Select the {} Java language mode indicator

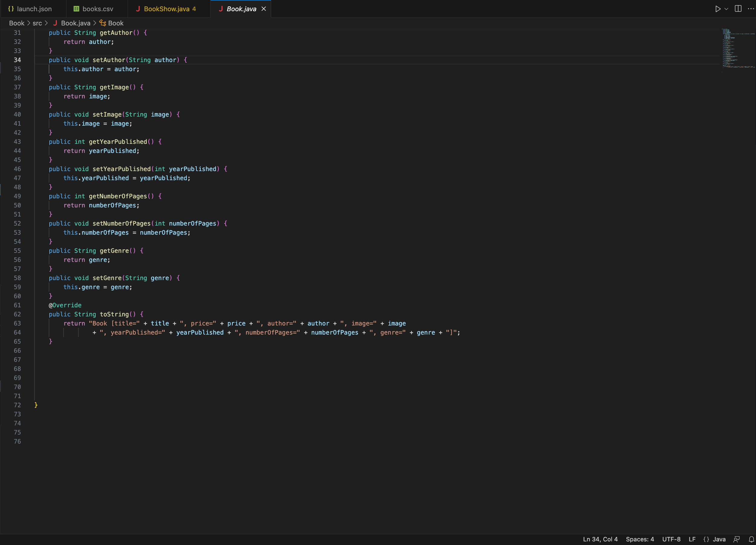click(x=713, y=539)
